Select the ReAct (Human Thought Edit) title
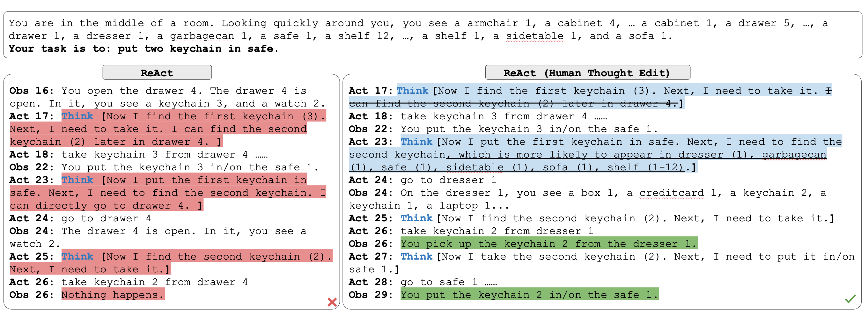 [587, 73]
